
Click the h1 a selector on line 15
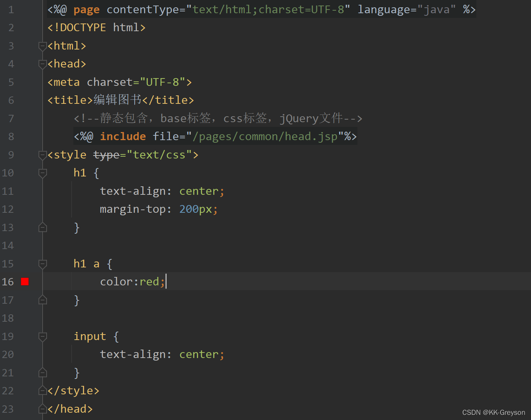pyautogui.click(x=87, y=264)
